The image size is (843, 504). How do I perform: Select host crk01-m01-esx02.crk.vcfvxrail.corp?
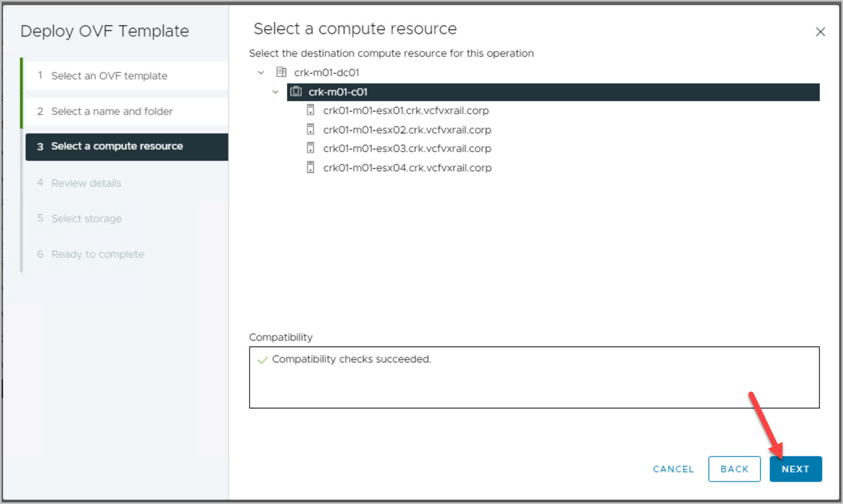tap(407, 130)
